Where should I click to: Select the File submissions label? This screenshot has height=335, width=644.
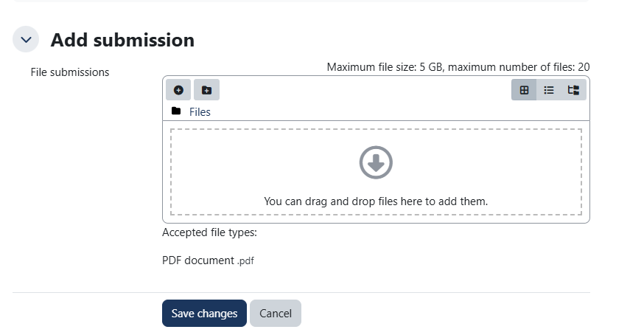tap(70, 72)
